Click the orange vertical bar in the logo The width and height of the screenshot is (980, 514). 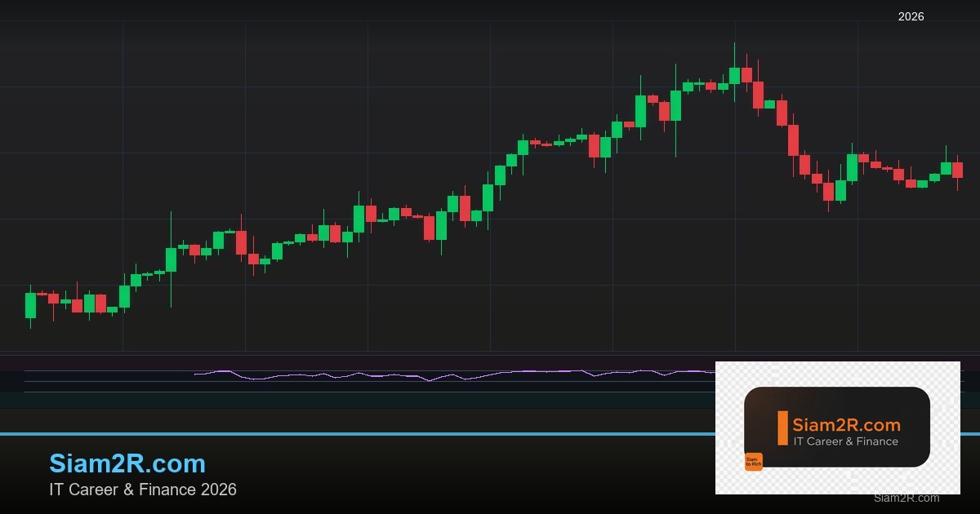(x=782, y=428)
